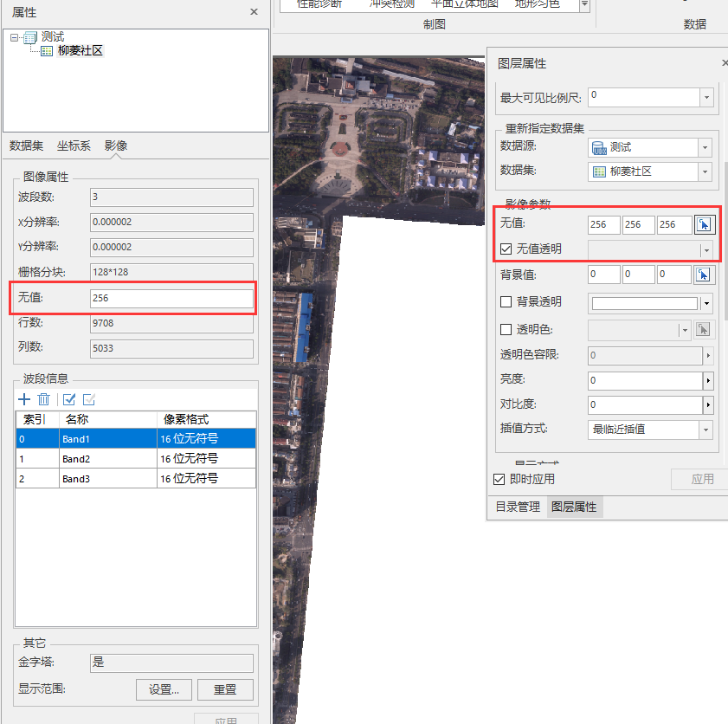The height and width of the screenshot is (724, 728).
Task: Click the 无值 field in 图像属性
Action: pos(171,298)
